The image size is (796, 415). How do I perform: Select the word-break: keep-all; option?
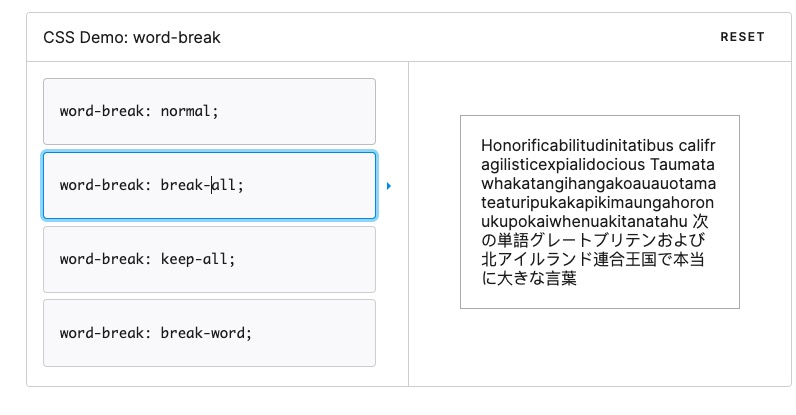[209, 259]
